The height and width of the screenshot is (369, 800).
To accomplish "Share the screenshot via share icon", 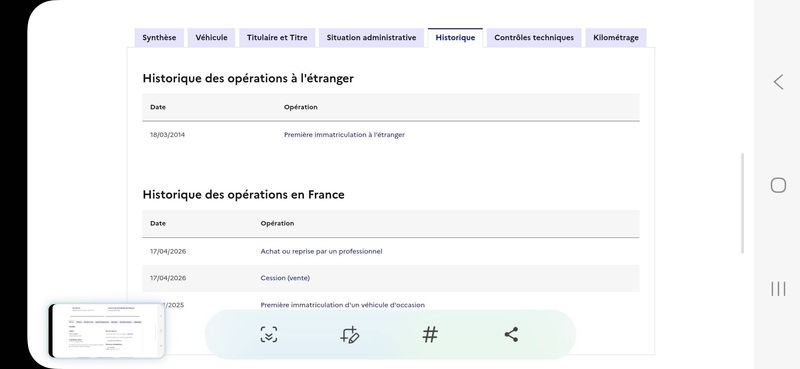I will (x=511, y=335).
